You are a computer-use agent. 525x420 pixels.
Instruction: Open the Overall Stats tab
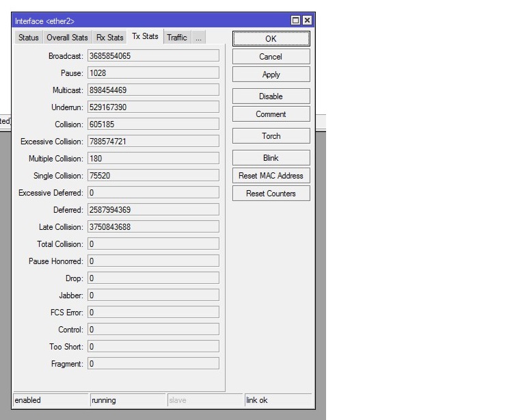coord(67,38)
